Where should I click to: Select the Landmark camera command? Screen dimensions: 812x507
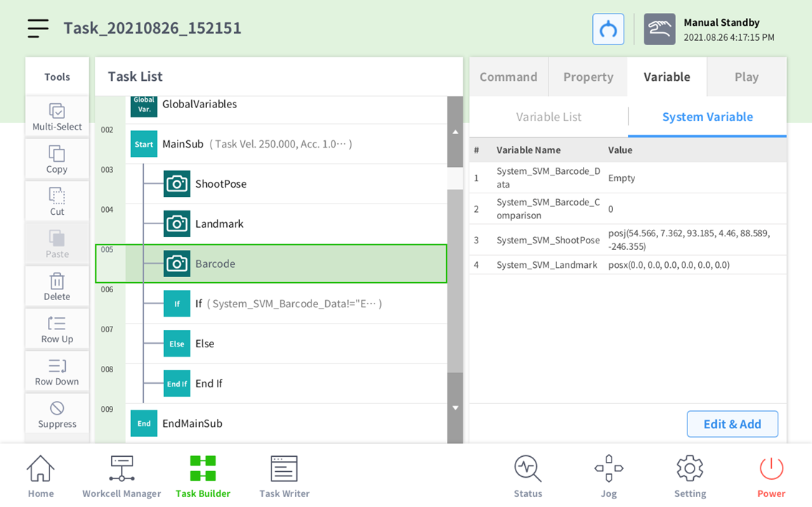pos(219,224)
